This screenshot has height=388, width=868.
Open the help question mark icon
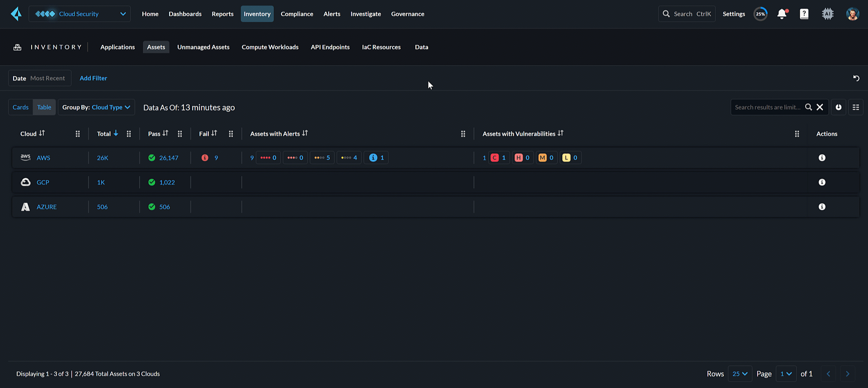[804, 14]
